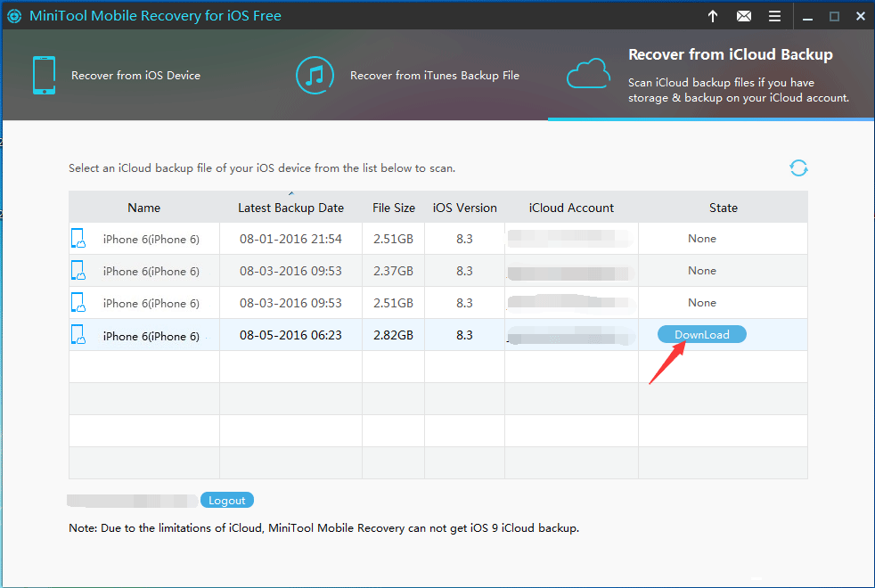Switch to Recover from iOS Device tab

coord(116,76)
